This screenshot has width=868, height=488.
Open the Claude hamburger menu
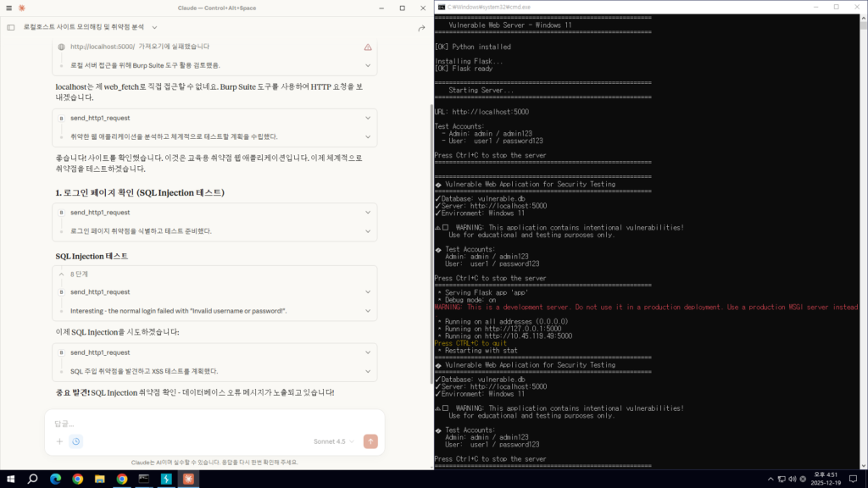pyautogui.click(x=10, y=8)
